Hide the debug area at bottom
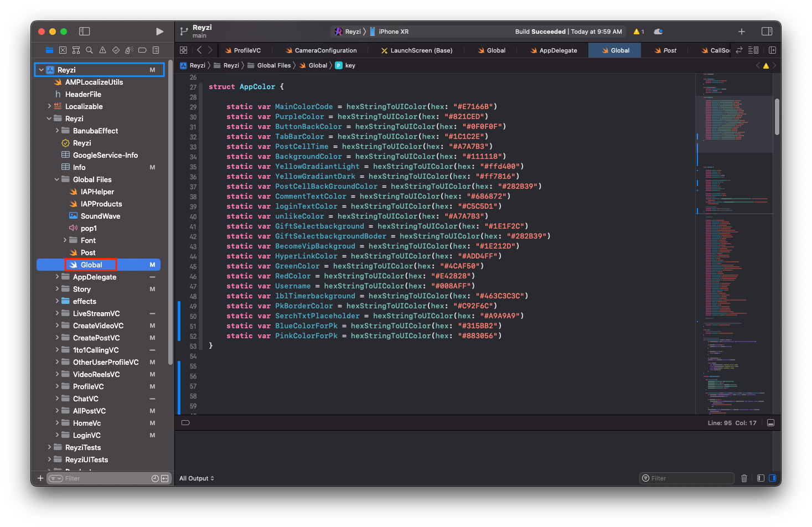 (x=770, y=423)
